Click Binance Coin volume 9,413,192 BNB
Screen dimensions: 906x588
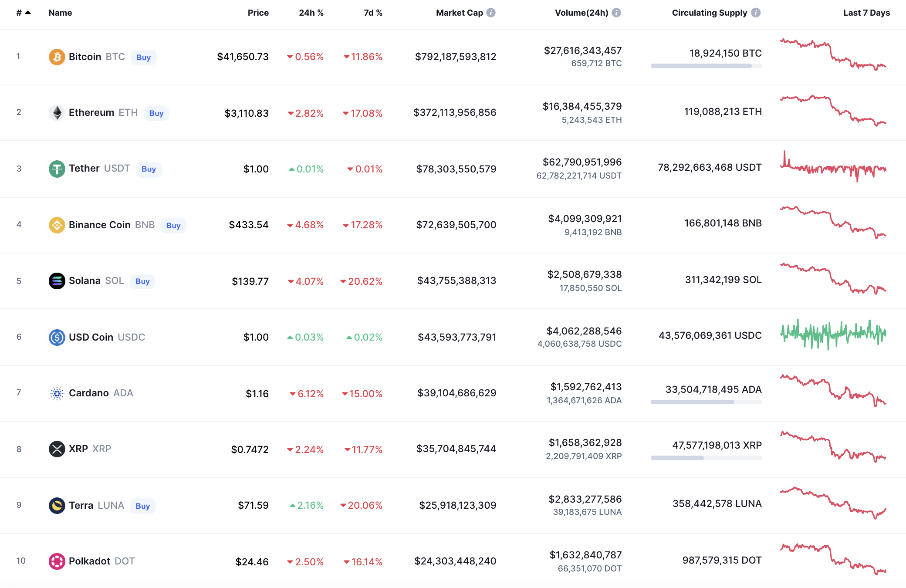[593, 232]
